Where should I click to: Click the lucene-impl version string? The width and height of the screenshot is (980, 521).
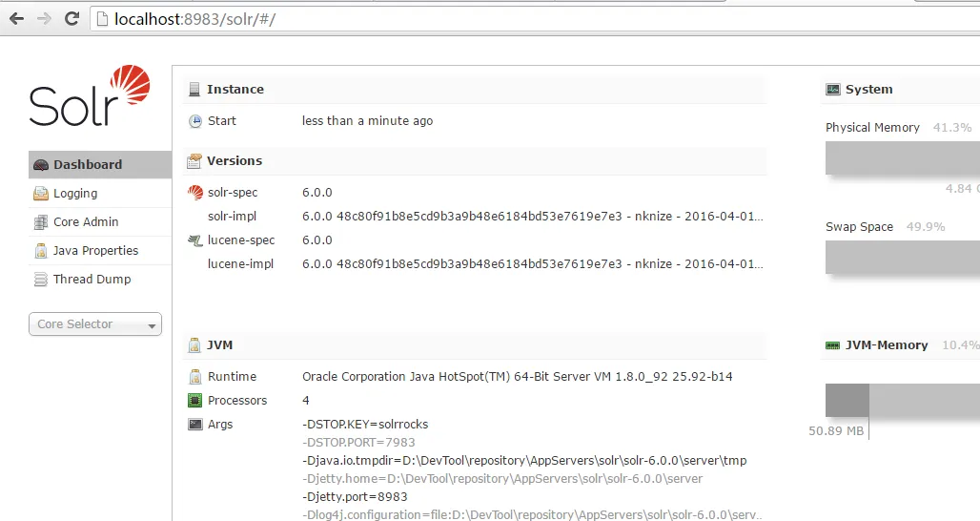point(533,264)
